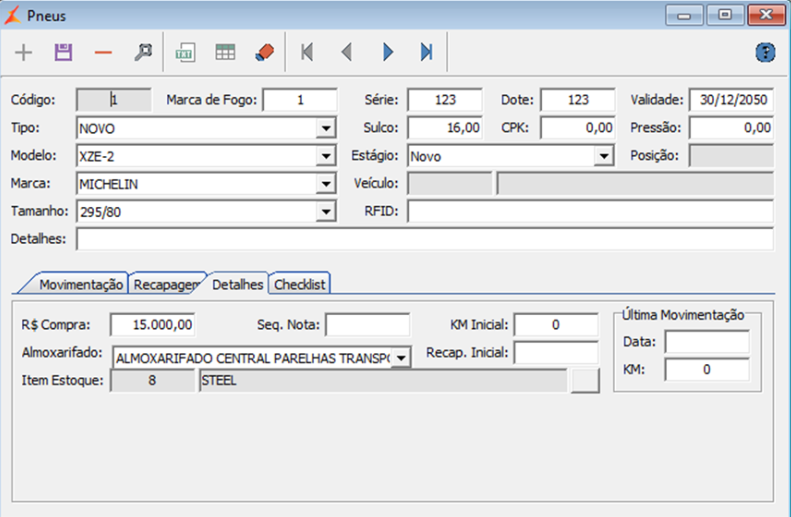Open the Marca dropdown showing MICHELIN
The image size is (791, 517).
pyautogui.click(x=325, y=185)
